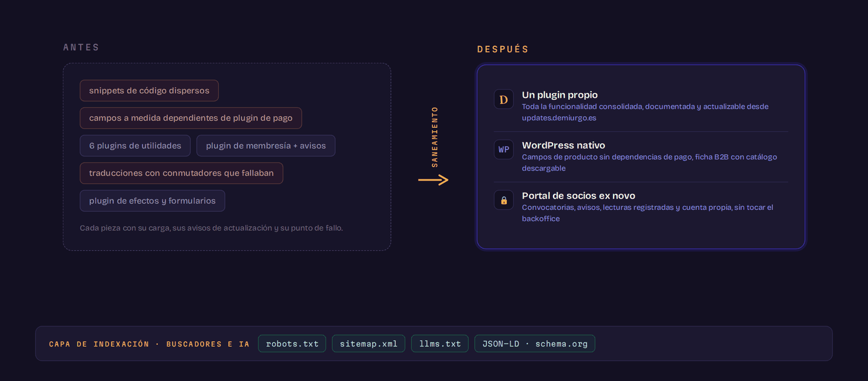The image size is (868, 381).
Task: Click the caption 'Cada pieza con su carga…'
Action: [211, 228]
